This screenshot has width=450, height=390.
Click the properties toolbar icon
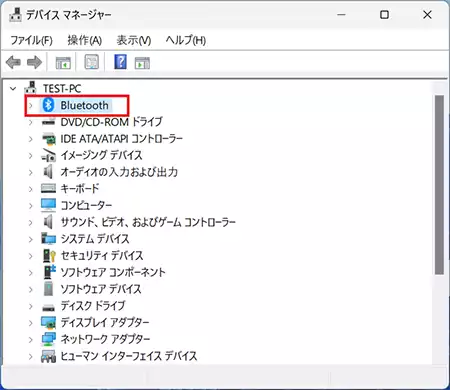click(92, 62)
